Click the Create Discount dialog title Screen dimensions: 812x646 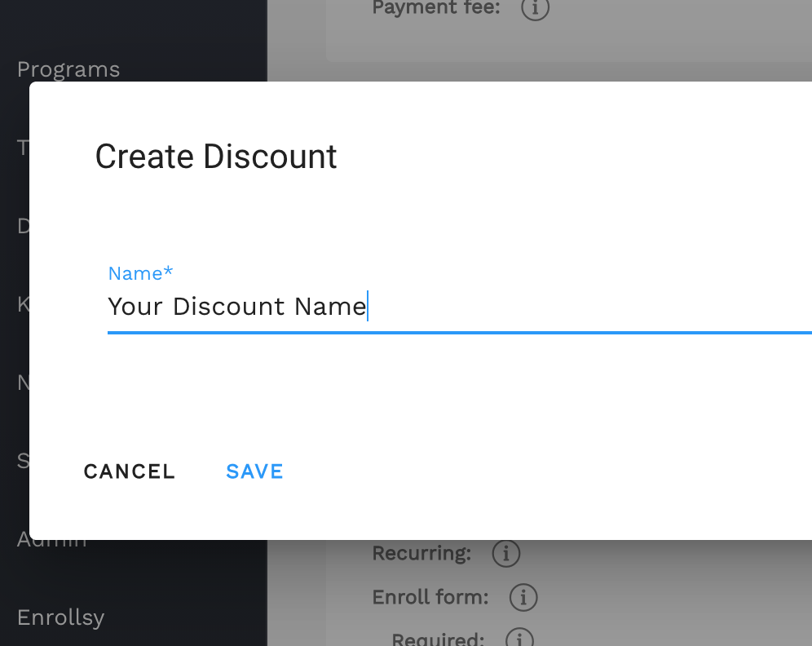(x=216, y=157)
